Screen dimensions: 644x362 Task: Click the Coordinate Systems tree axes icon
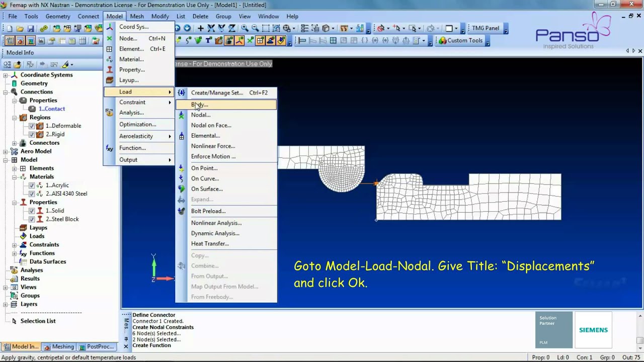tap(14, 75)
